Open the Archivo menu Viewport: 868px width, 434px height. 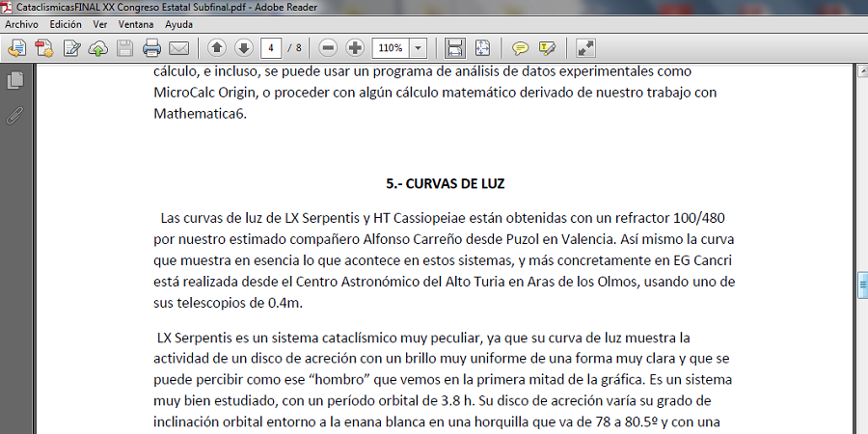point(21,23)
